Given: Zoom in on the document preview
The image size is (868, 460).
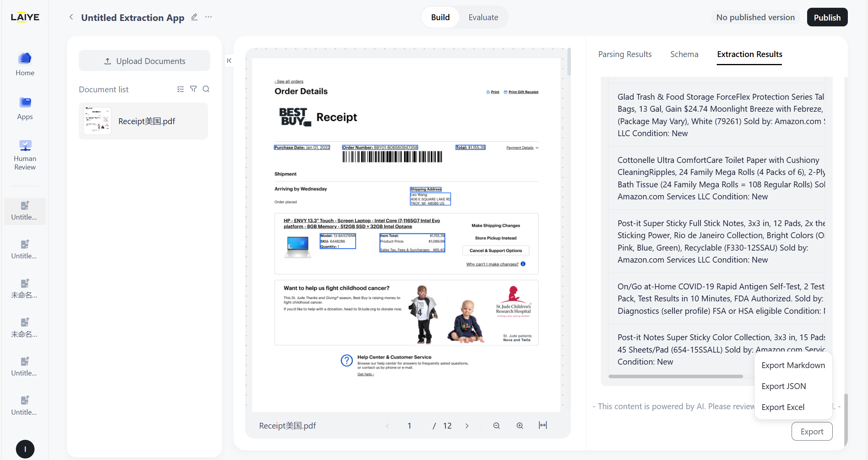Looking at the screenshot, I should (x=520, y=425).
